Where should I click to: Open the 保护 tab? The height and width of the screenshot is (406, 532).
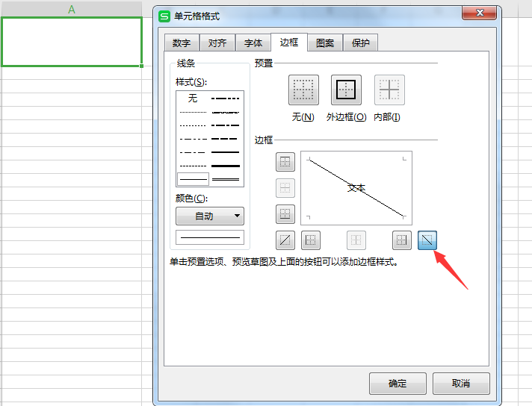361,43
